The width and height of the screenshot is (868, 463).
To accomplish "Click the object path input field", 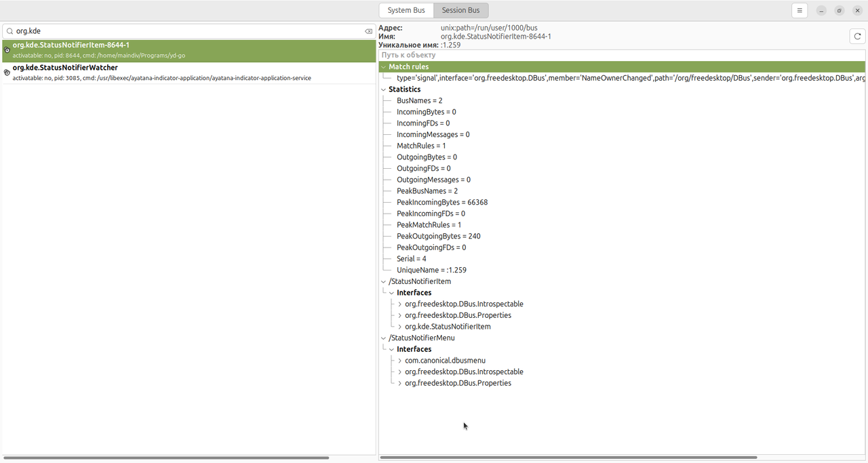I will [x=622, y=55].
